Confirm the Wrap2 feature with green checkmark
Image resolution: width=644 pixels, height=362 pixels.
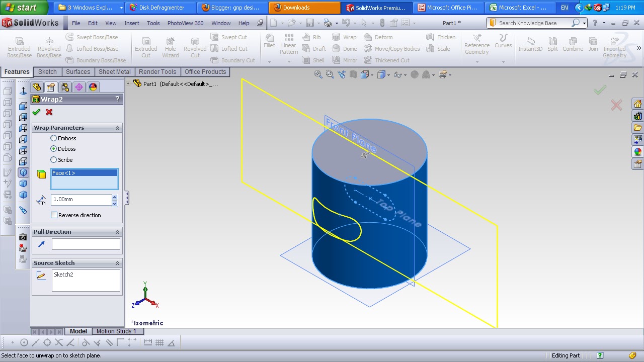click(36, 112)
